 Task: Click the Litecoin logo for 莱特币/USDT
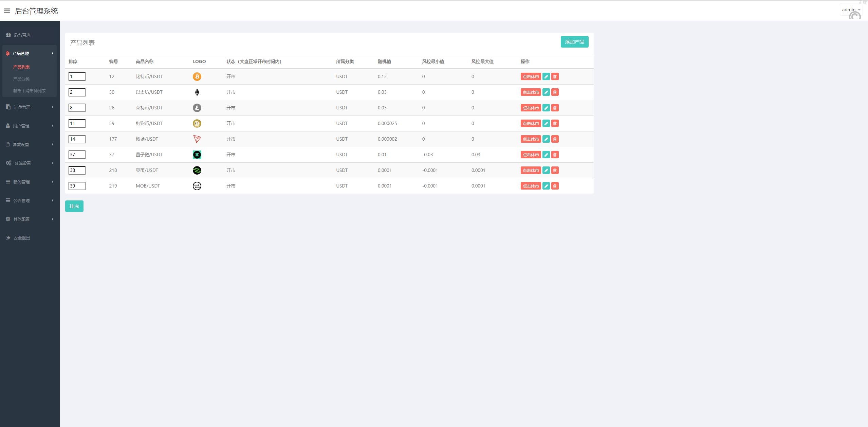click(197, 108)
